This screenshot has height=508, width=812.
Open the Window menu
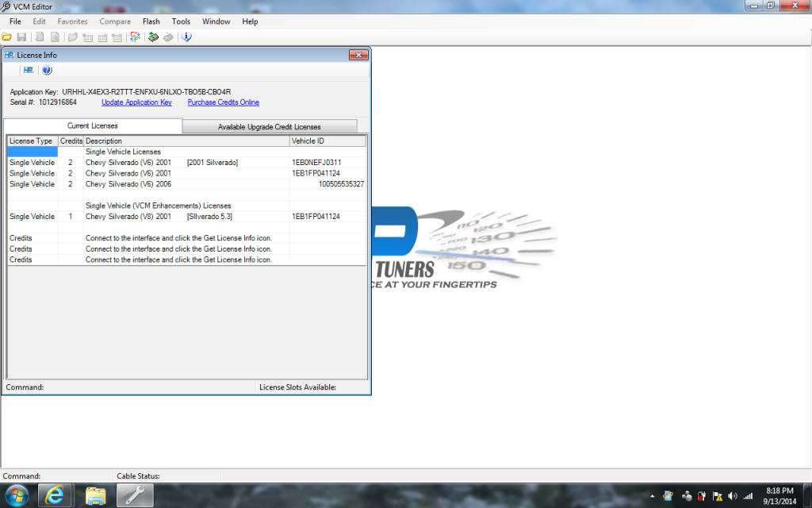point(216,21)
